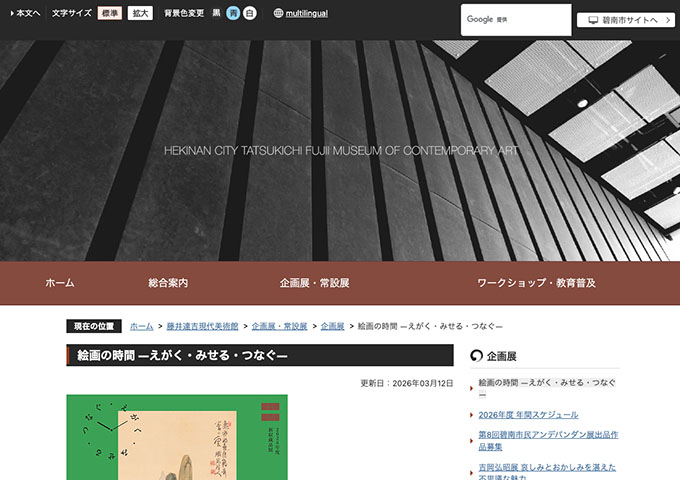Click the 企画展 breadcrumb link
680x480 pixels.
[x=332, y=326]
